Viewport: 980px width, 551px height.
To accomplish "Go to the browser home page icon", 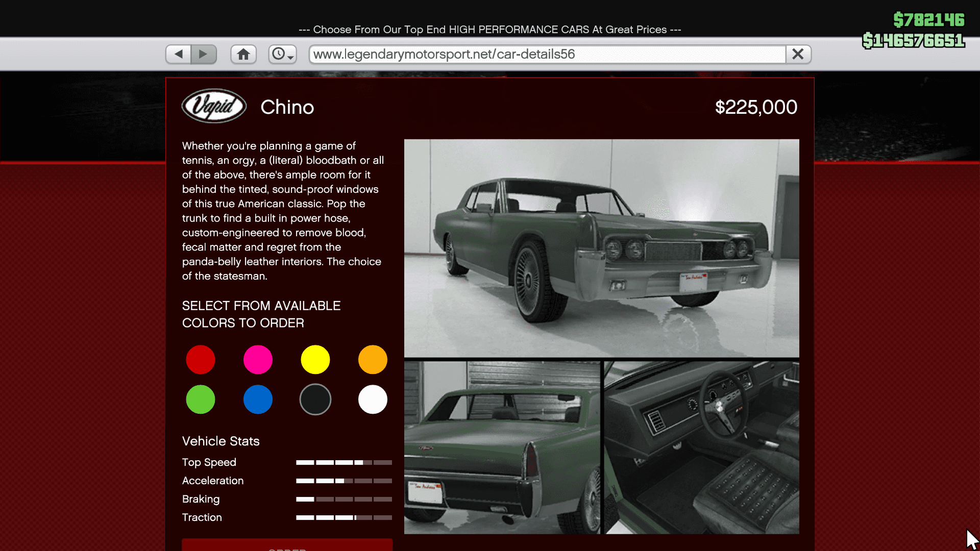I will (243, 54).
